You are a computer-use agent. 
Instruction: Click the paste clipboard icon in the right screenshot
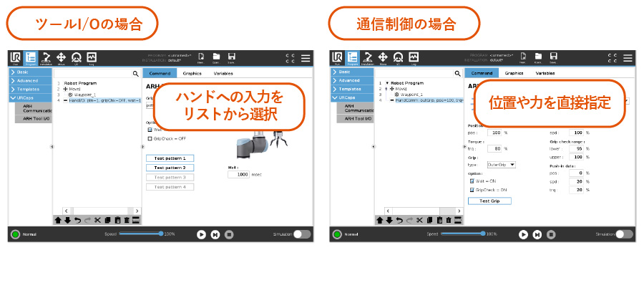click(x=439, y=220)
